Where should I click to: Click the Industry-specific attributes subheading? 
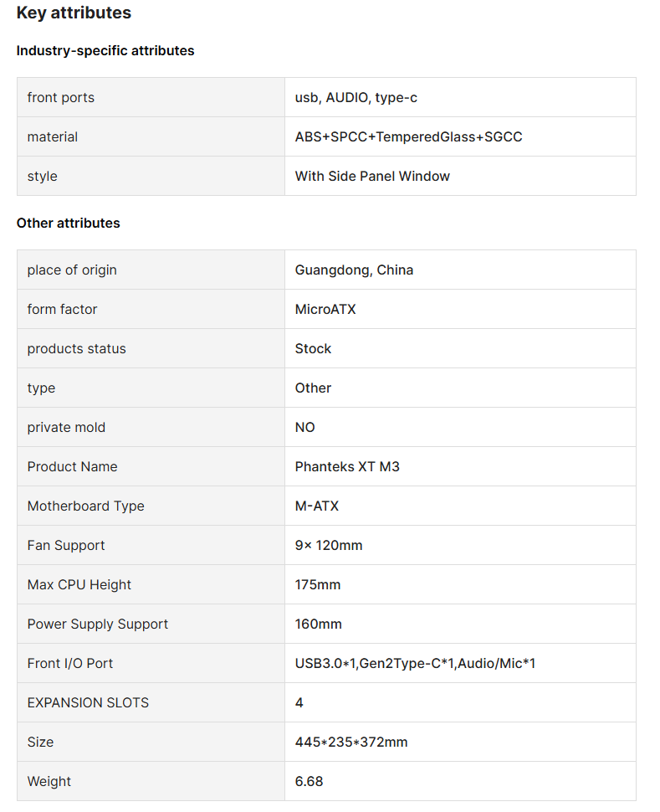(x=105, y=51)
